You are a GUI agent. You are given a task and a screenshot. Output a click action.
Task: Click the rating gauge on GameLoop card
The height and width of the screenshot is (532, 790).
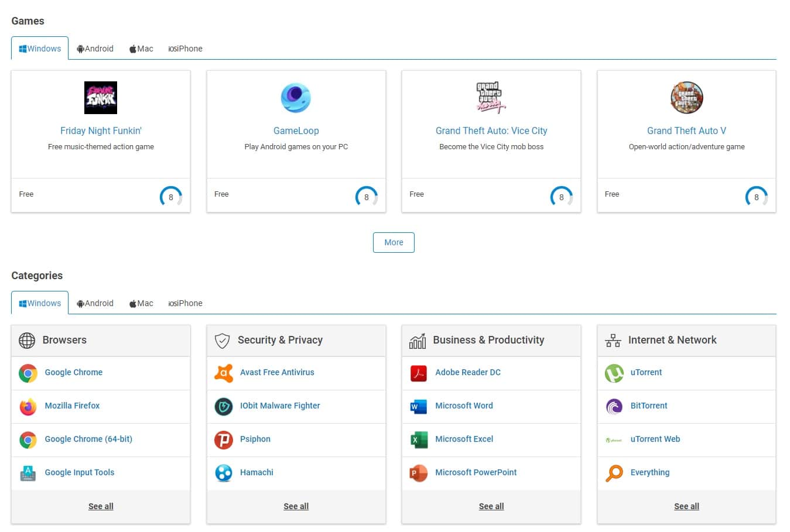click(x=367, y=197)
